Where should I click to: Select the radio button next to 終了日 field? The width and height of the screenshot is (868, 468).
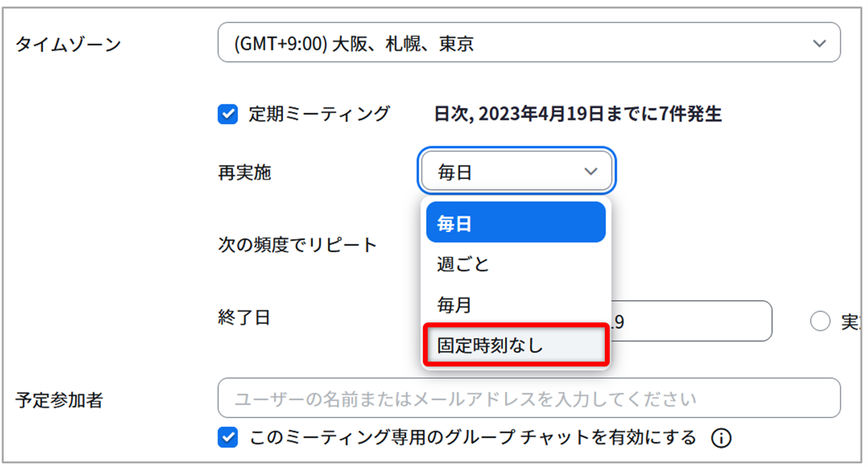820,321
